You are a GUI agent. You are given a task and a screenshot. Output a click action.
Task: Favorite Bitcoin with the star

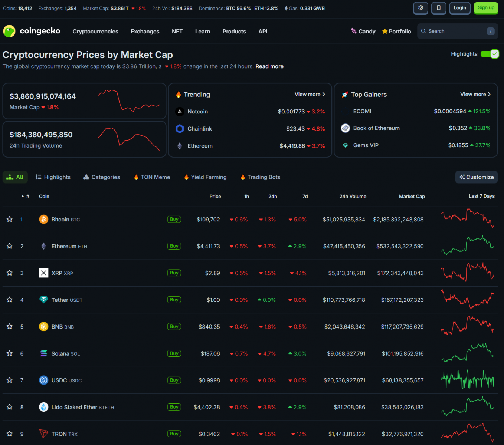click(x=10, y=219)
